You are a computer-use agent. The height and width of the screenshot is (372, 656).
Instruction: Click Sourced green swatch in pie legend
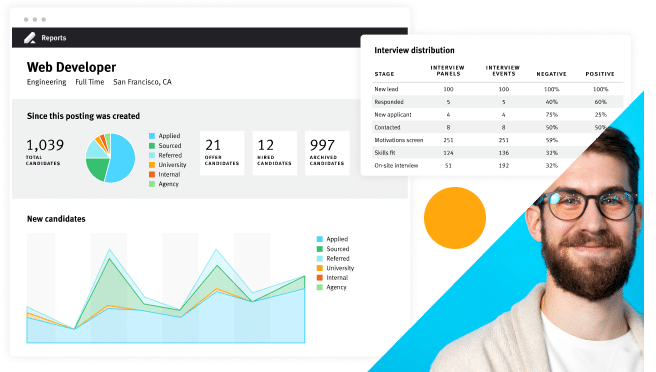(152, 146)
